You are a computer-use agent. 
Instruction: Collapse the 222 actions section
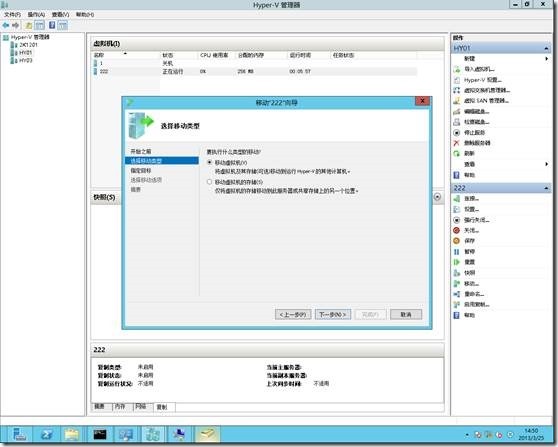[x=546, y=188]
